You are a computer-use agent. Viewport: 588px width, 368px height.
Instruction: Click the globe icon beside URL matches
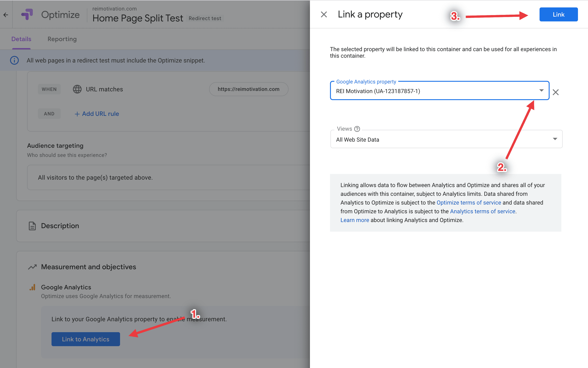(x=77, y=89)
